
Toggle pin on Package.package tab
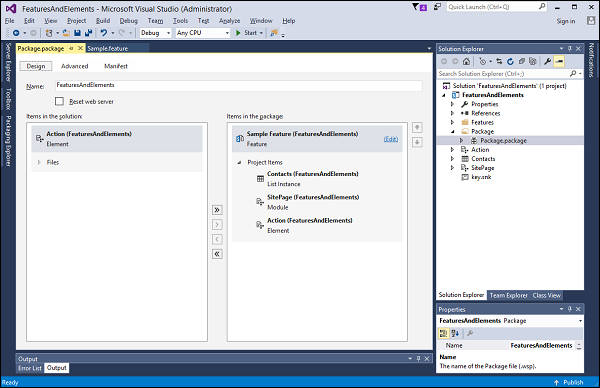click(71, 48)
